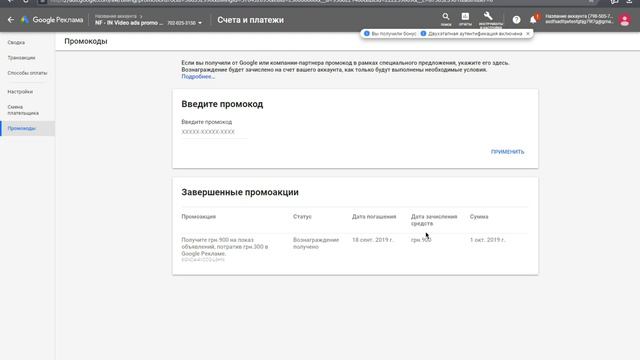Image resolution: width=640 pixels, height=360 pixels.
Task: Open the help question-mark icon
Action: tap(516, 20)
